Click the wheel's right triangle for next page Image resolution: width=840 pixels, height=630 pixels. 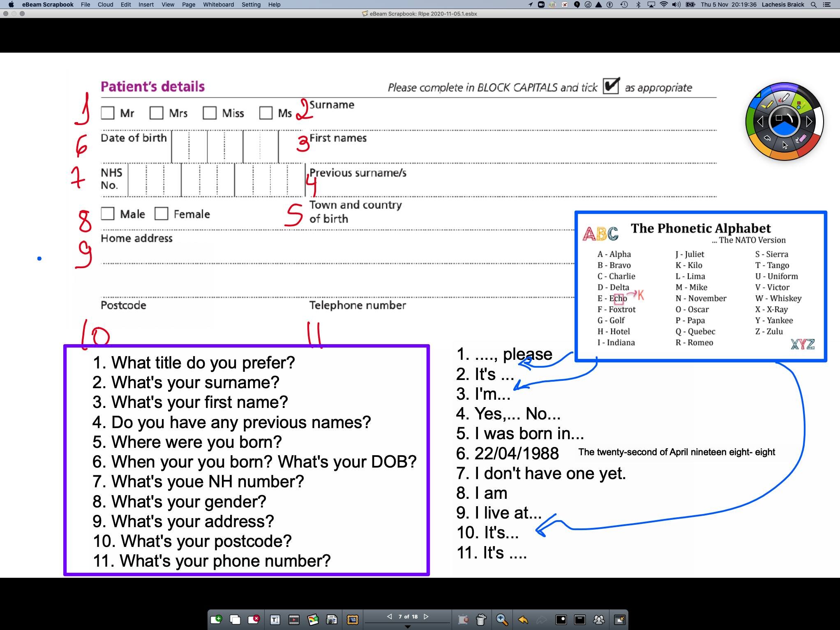[x=809, y=121]
